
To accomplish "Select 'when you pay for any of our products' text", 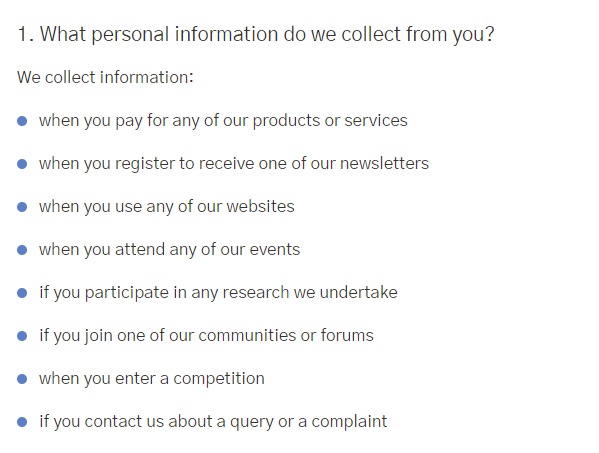I will click(x=223, y=121).
